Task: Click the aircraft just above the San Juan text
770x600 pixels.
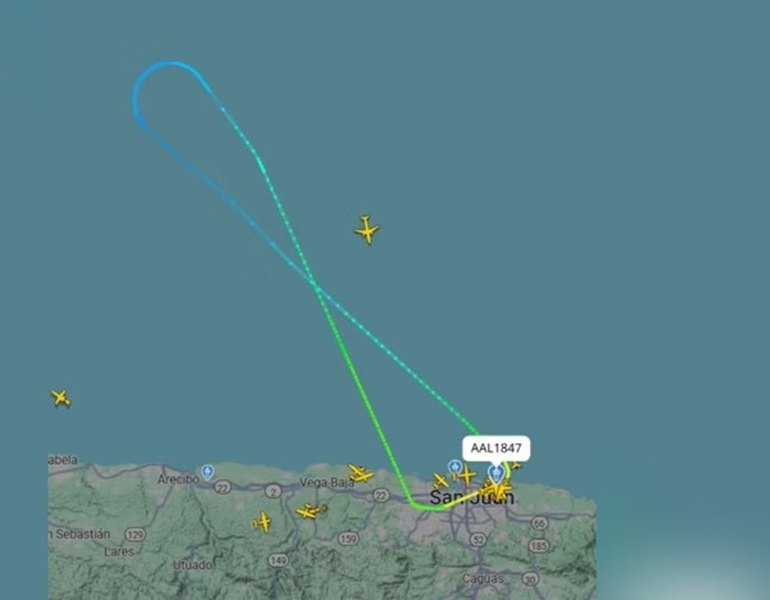Action: pos(440,481)
